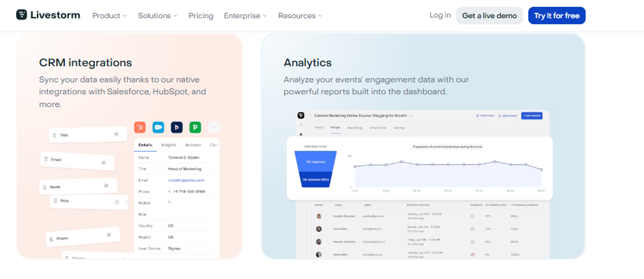This screenshot has width=644, height=279.
Task: Switch to the Details tab
Action: (x=145, y=145)
